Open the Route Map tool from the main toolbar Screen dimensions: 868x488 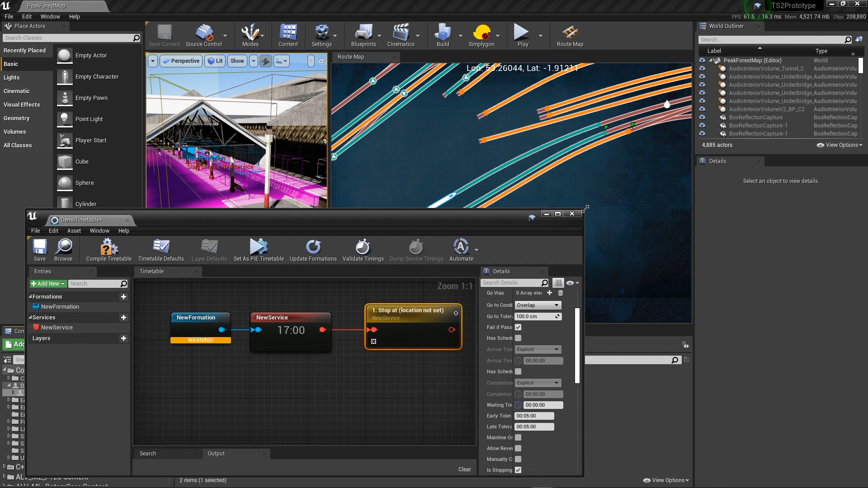pyautogui.click(x=570, y=35)
